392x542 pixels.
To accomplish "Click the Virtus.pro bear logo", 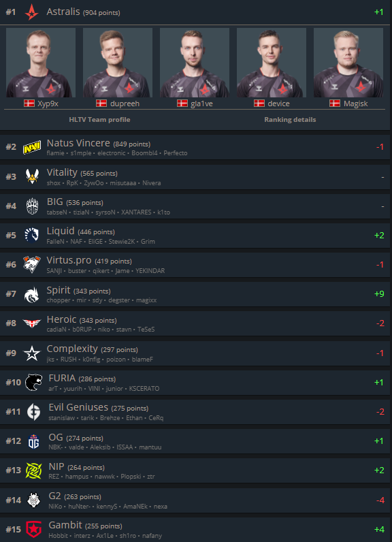I will 32,264.
